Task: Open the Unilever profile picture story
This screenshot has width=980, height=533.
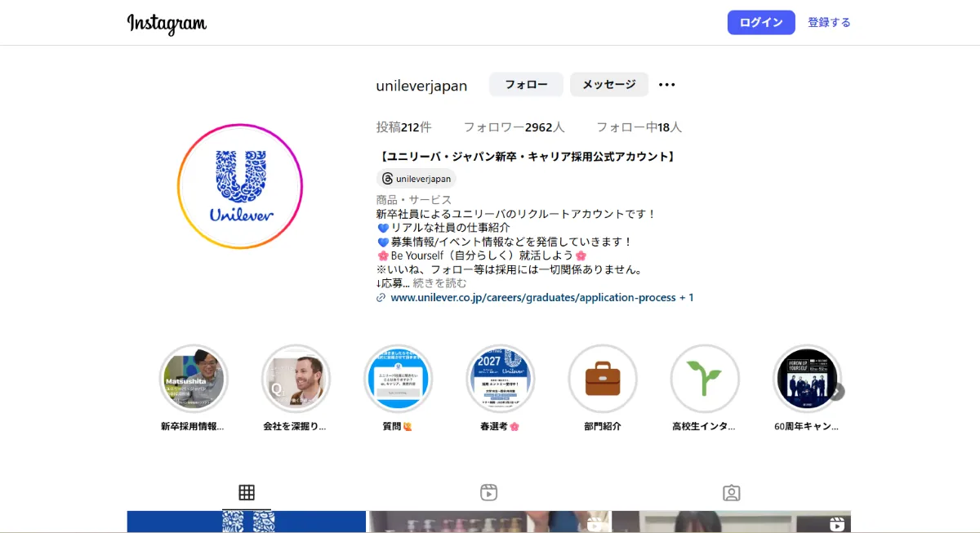Action: coord(240,186)
